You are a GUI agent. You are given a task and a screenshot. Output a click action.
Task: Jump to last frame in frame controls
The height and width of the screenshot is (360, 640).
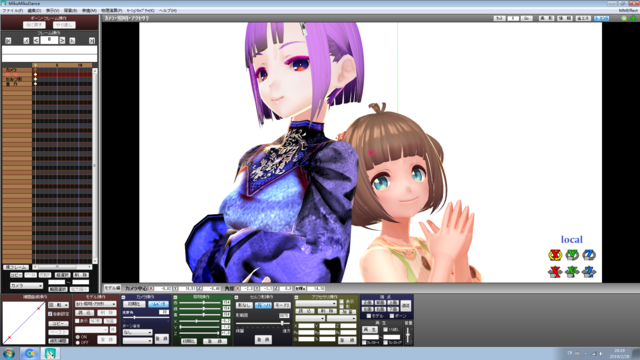(x=92, y=40)
